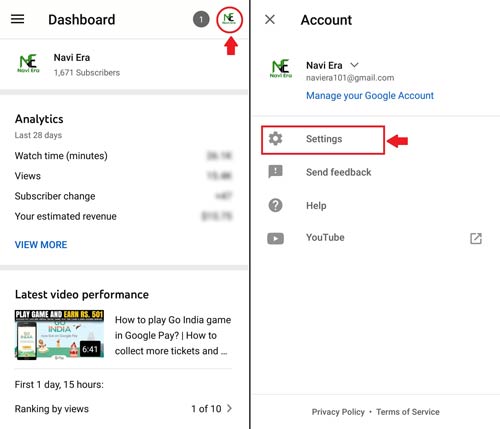
Task: Tap the Navi Era avatar in Dashboard header
Action: pyautogui.click(x=229, y=20)
